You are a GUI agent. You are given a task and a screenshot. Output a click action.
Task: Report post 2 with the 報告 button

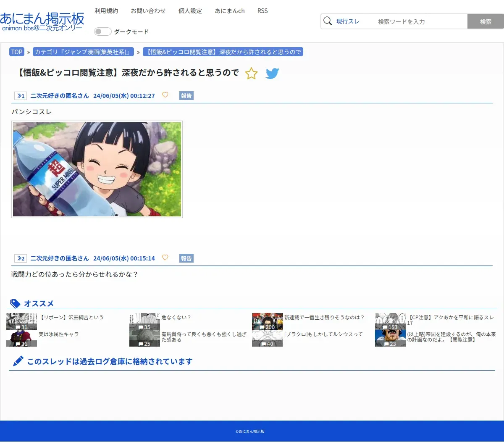(x=186, y=258)
